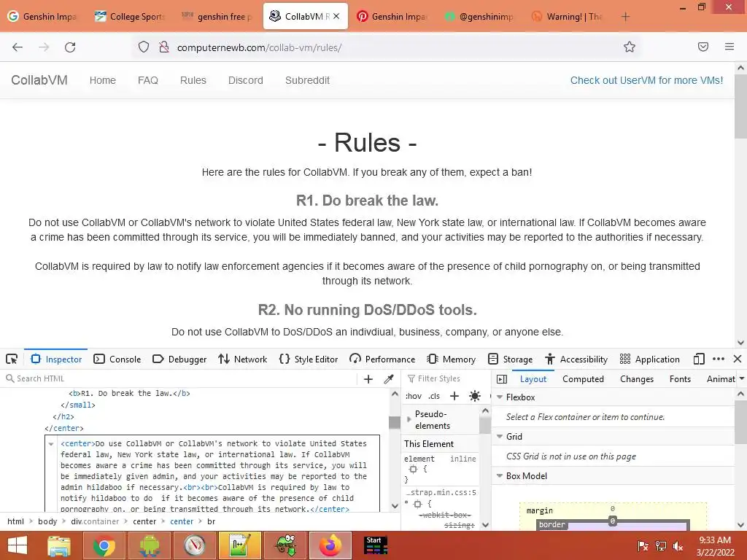This screenshot has width=747, height=560.
Task: Expand the Pseudo-elements section
Action: pyautogui.click(x=409, y=419)
